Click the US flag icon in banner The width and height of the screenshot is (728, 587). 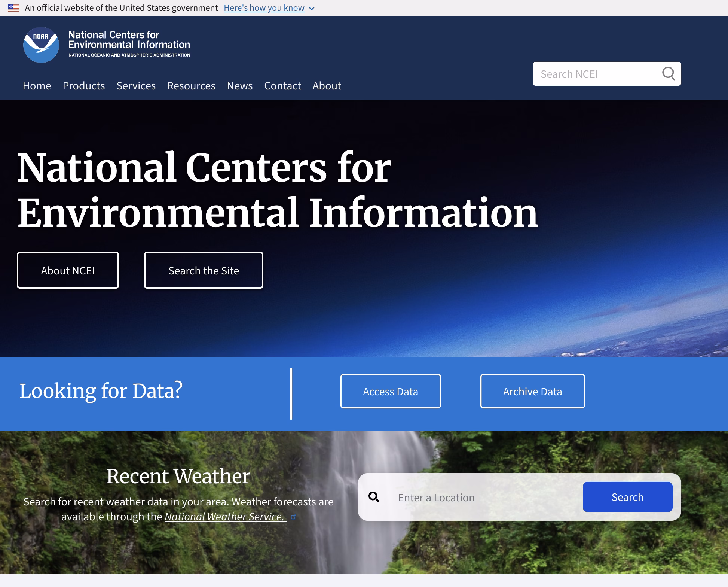click(x=13, y=8)
